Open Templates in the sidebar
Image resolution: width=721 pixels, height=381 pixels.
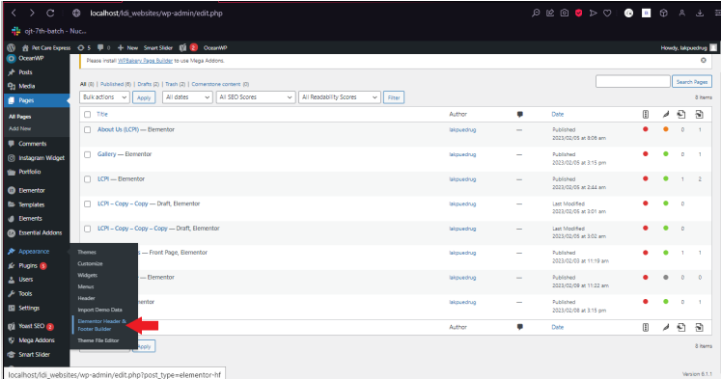pyautogui.click(x=31, y=205)
